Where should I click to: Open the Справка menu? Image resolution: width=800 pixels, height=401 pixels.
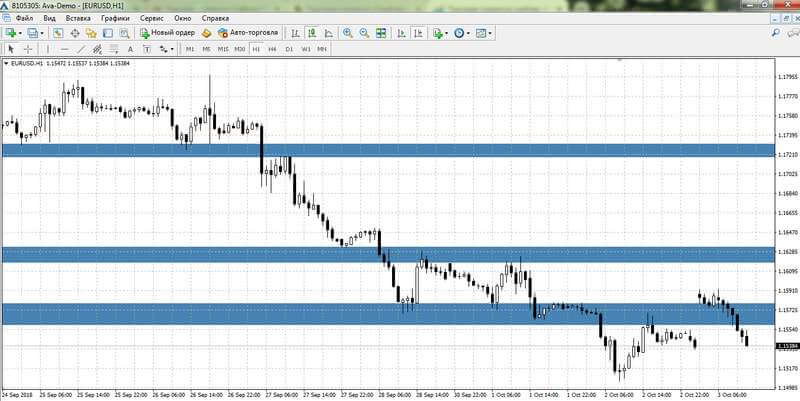(x=215, y=18)
